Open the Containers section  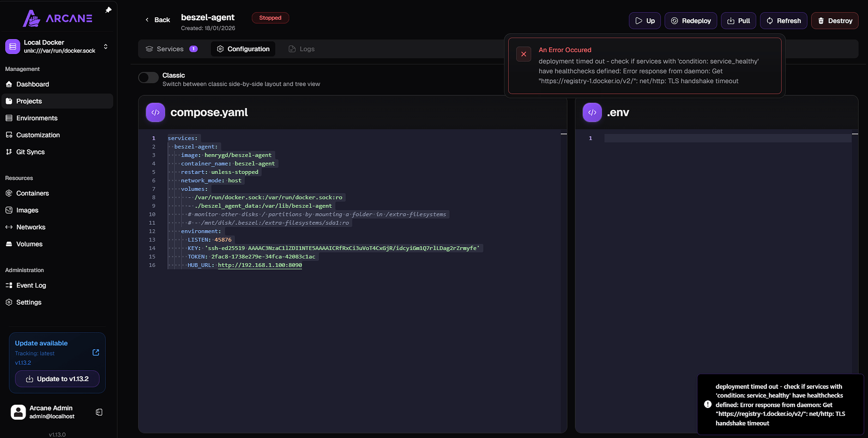[32, 193]
